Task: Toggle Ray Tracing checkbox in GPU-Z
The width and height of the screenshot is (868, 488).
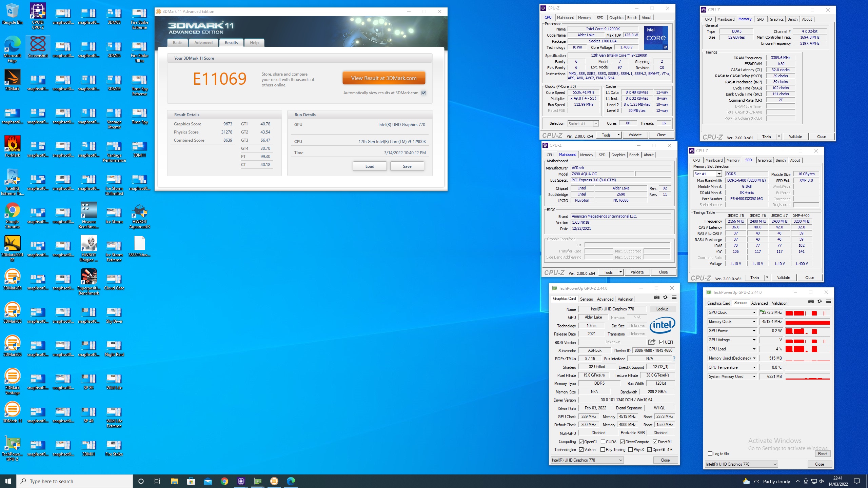Action: coord(603,450)
